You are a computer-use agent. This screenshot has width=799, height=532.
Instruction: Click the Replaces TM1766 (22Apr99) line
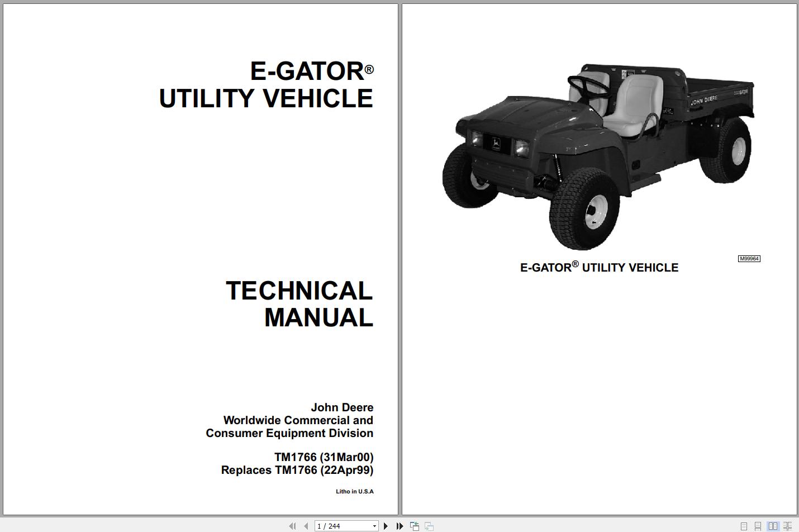click(297, 470)
